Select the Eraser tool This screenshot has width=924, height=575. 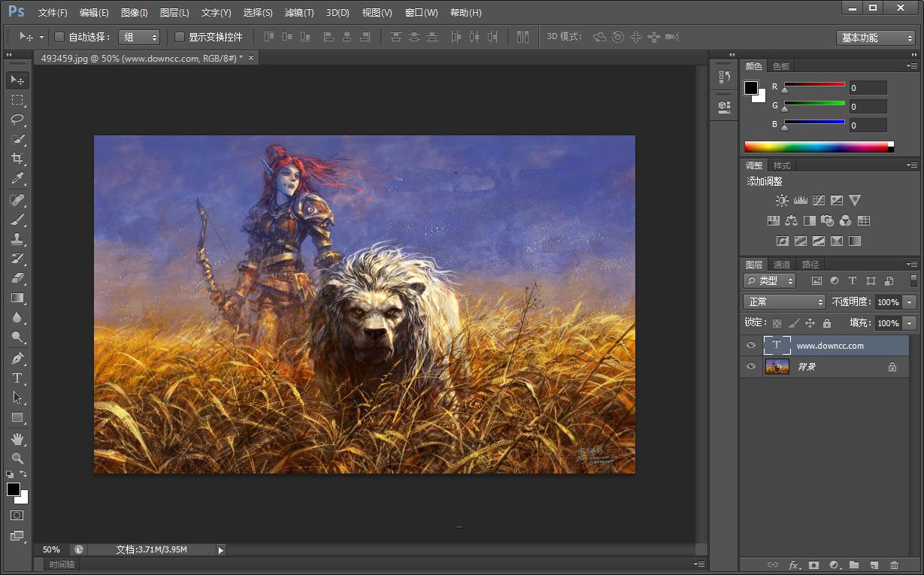pyautogui.click(x=17, y=278)
